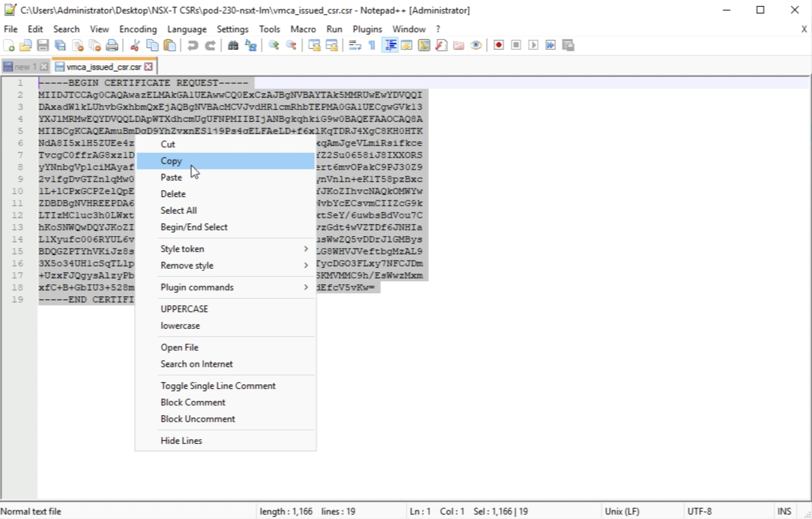Click the Unix (LF) status bar field
Screen dimensions: 812x519
(x=622, y=511)
